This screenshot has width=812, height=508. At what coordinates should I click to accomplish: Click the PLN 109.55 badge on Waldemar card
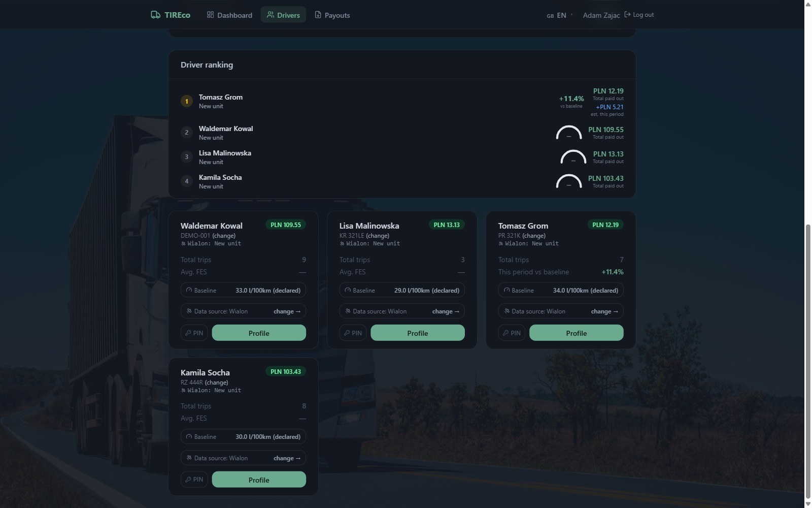click(x=286, y=225)
